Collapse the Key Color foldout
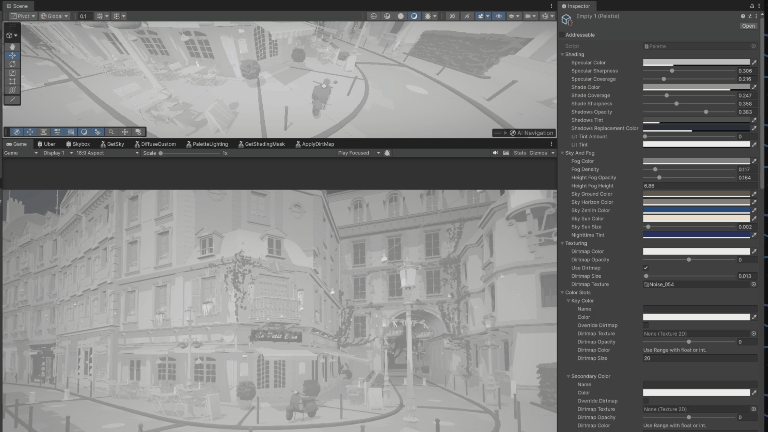Screen dimensions: 768x432 click(568, 301)
